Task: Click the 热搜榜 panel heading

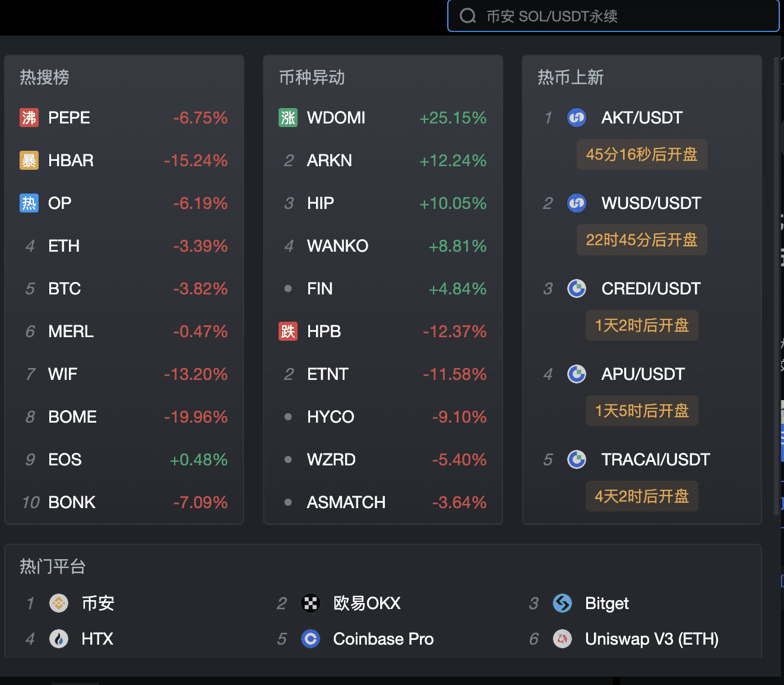Action: tap(45, 77)
